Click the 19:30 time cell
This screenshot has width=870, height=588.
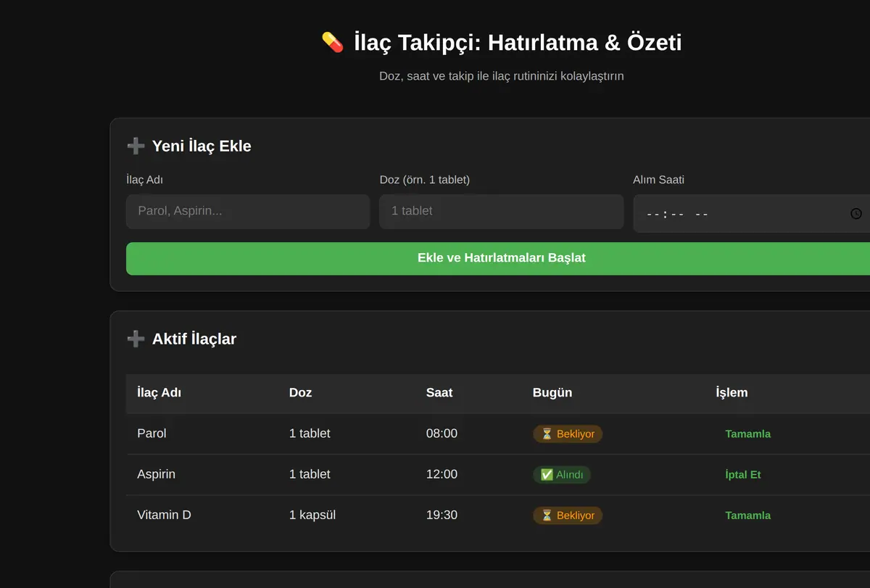tap(442, 515)
